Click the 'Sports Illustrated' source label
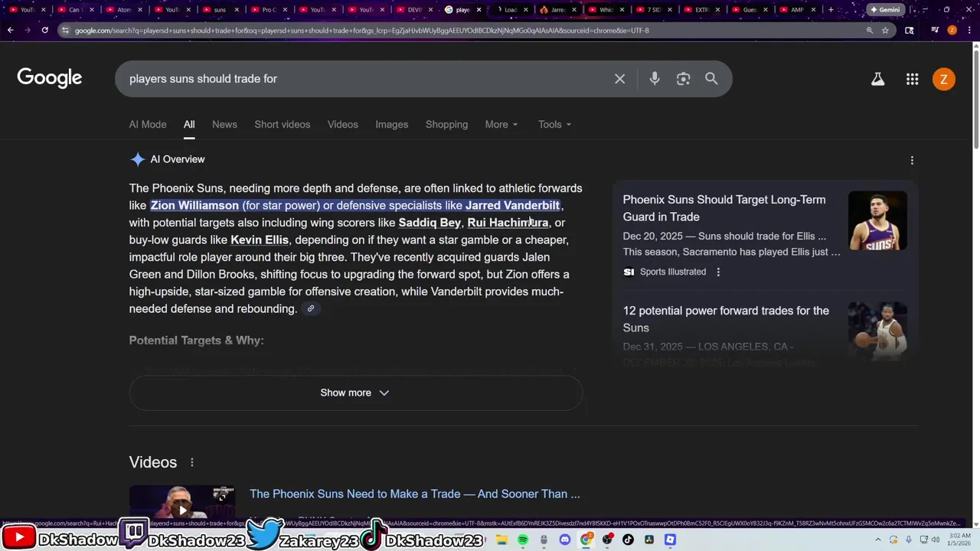This screenshot has width=980, height=551. pos(673,272)
